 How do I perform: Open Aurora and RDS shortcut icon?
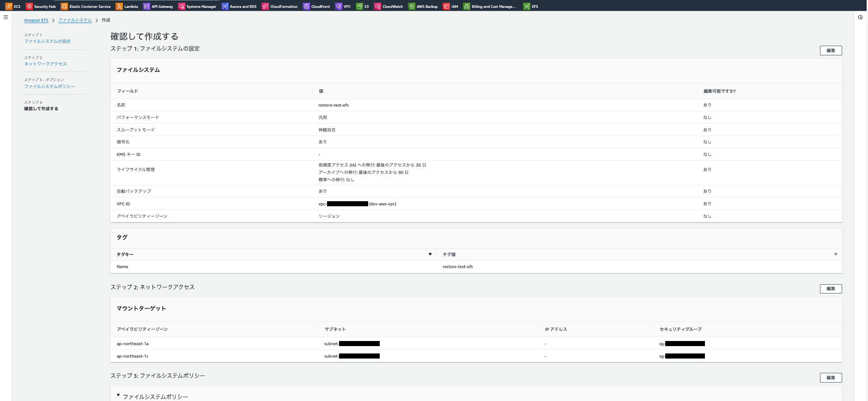point(225,6)
